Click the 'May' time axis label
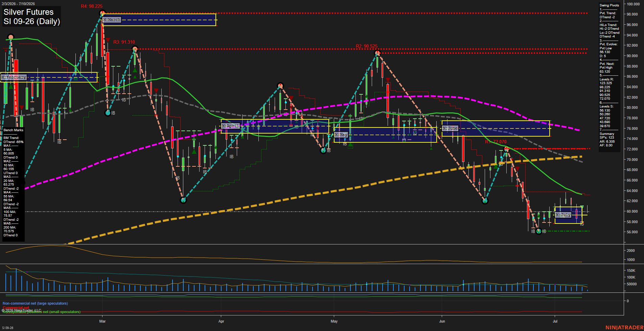 pos(334,321)
